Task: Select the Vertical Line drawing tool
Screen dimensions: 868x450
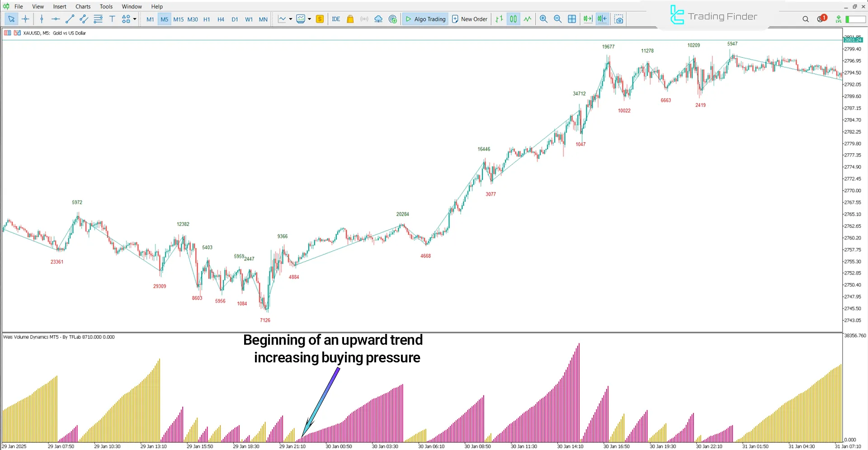Action: (x=42, y=19)
